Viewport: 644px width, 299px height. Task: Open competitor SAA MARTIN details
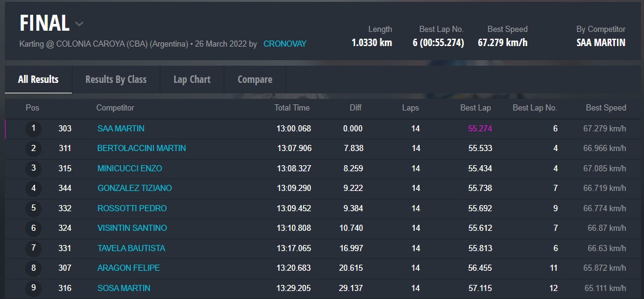121,129
